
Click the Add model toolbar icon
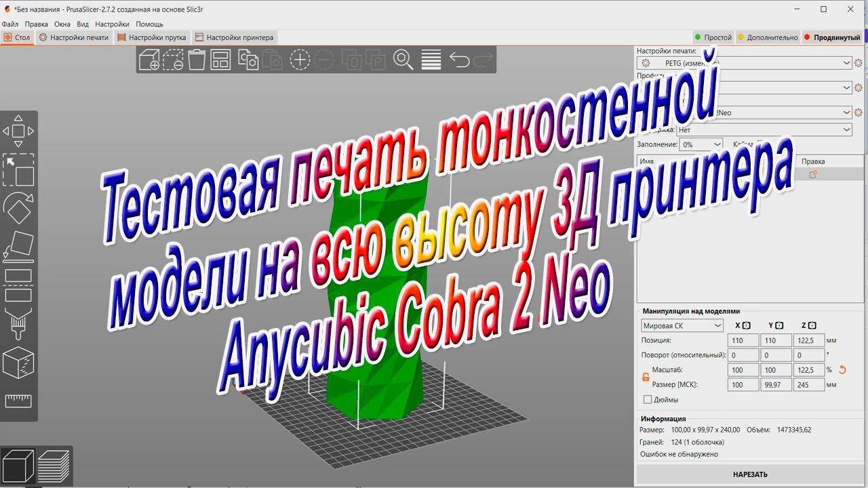tap(149, 60)
